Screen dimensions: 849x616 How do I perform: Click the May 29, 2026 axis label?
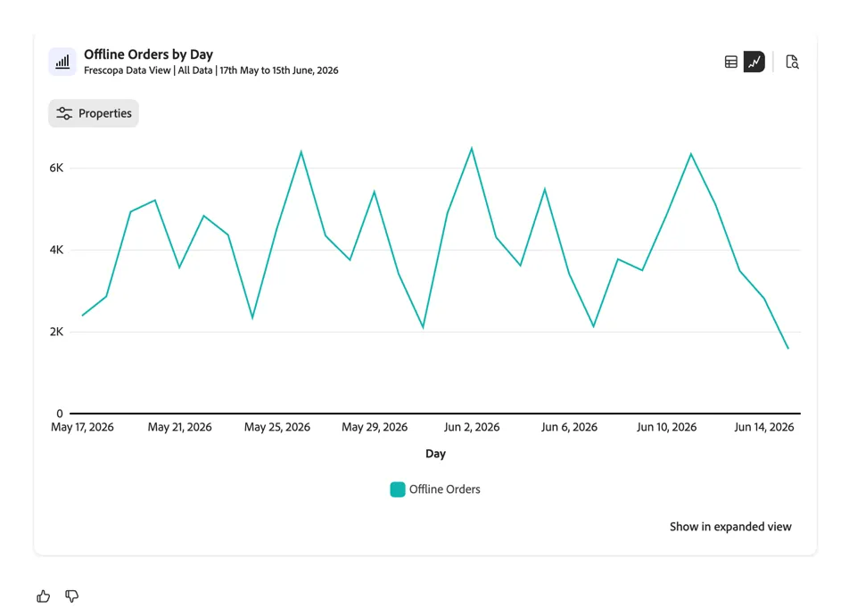tap(375, 427)
